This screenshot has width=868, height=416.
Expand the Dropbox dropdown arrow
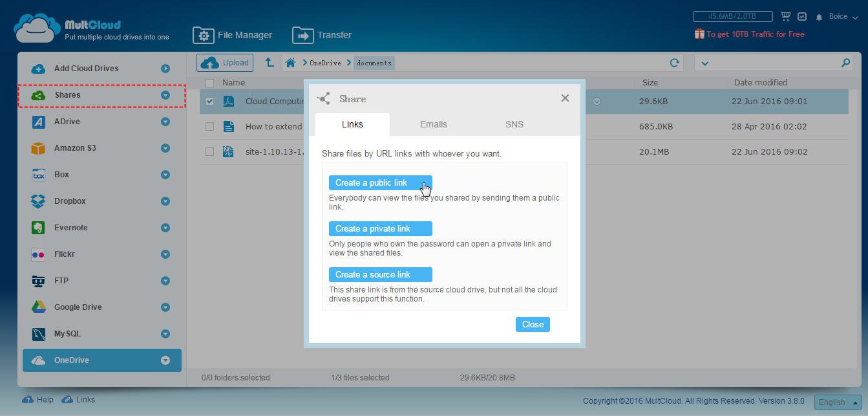pos(165,201)
